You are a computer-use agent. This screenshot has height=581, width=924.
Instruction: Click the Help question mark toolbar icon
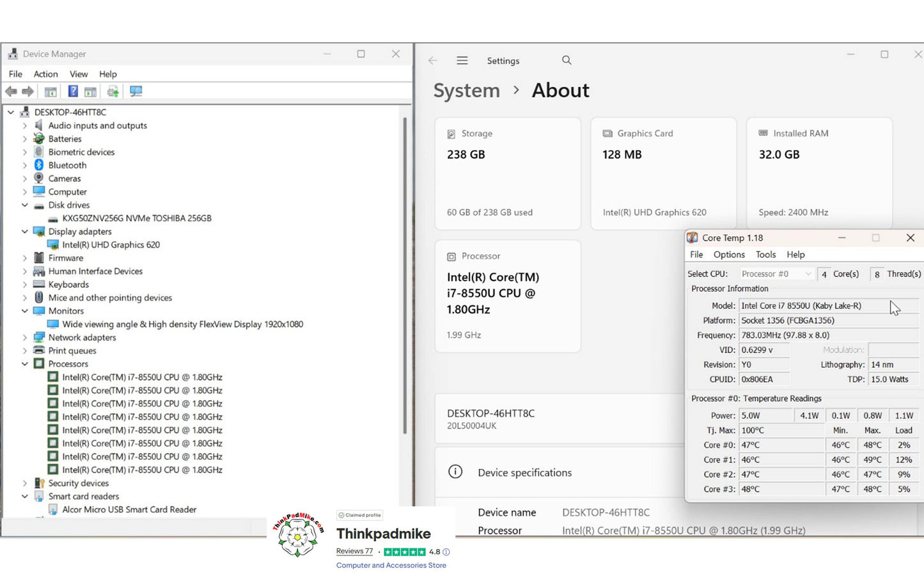coord(73,92)
